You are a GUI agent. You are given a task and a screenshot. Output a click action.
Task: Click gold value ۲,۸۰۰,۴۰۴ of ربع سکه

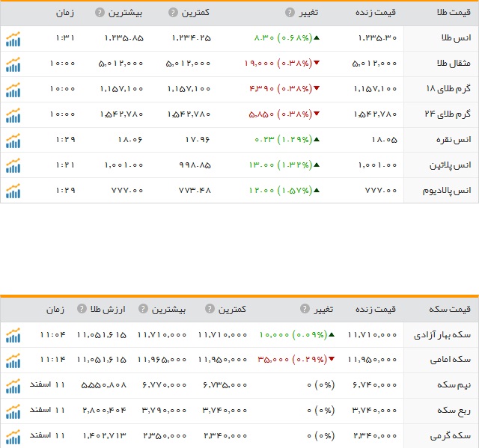pos(104,411)
